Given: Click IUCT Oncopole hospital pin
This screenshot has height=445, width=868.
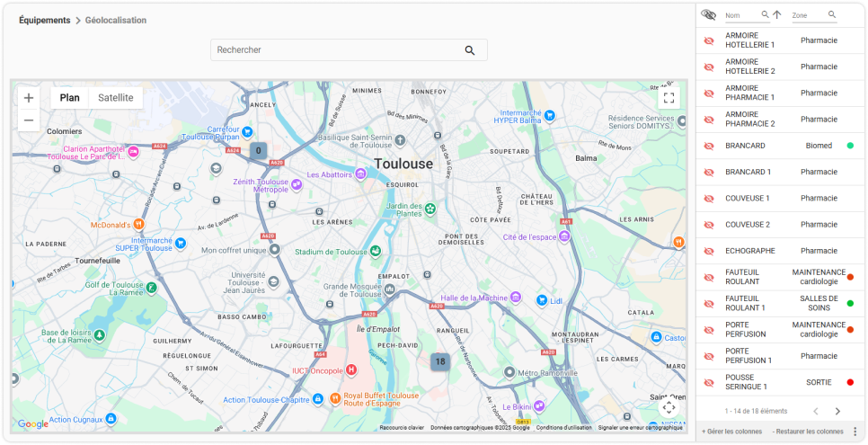Looking at the screenshot, I should [x=351, y=370].
